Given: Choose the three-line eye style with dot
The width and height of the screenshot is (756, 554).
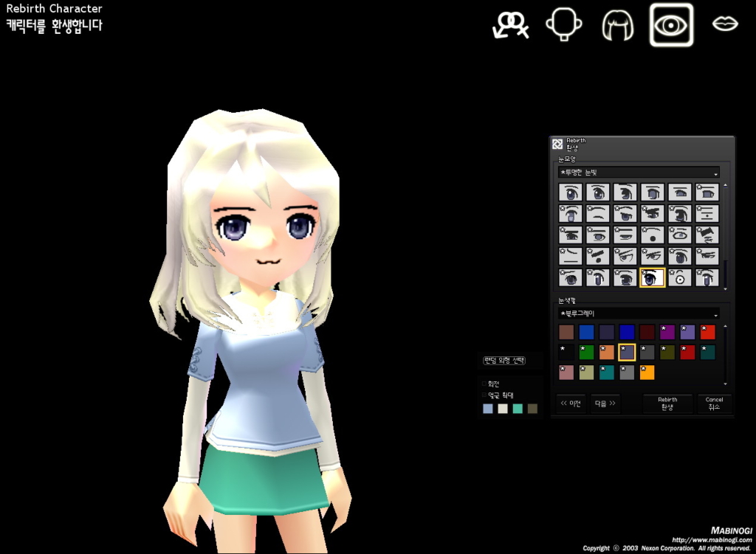Looking at the screenshot, I should tap(707, 213).
